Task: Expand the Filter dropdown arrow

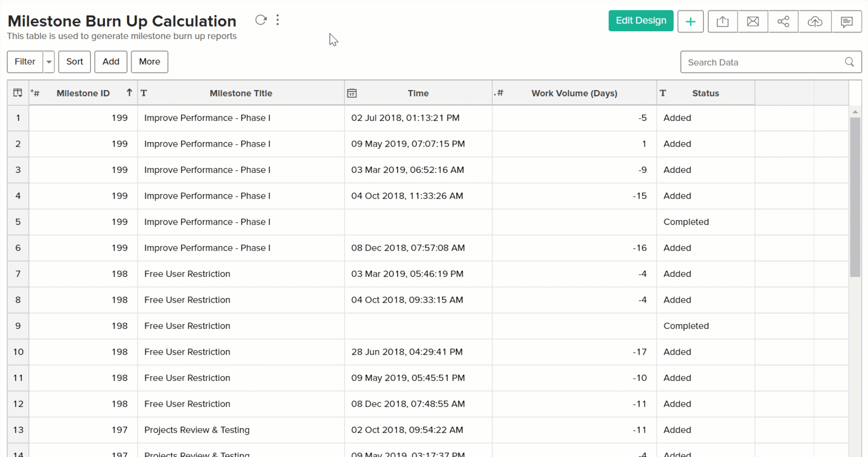Action: (x=49, y=62)
